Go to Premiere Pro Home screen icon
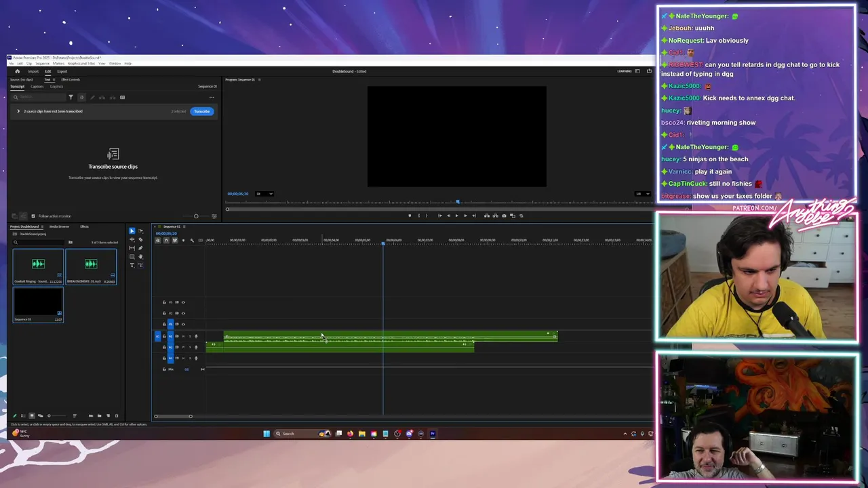The image size is (868, 488). (x=17, y=71)
